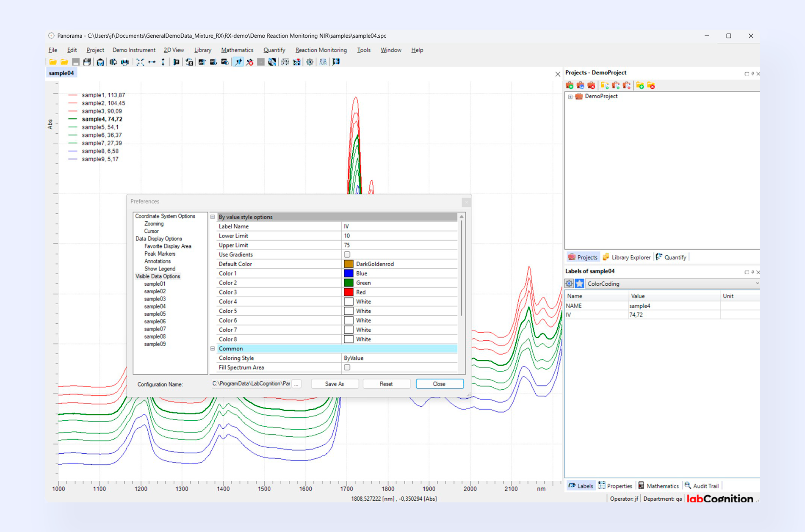Click the pin with red delete icon

tap(250, 62)
